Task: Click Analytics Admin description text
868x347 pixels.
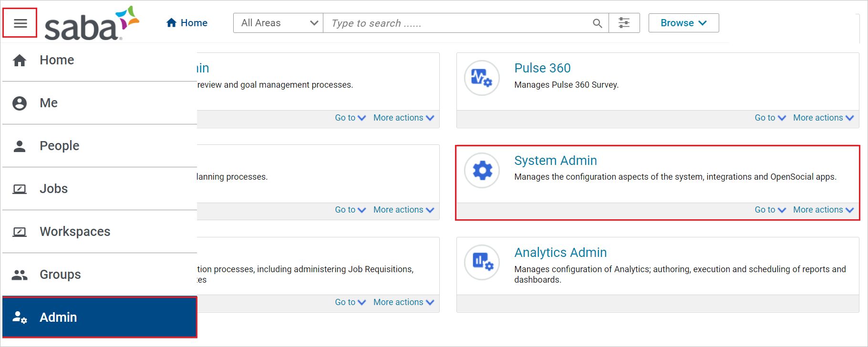Action: pyautogui.click(x=680, y=275)
